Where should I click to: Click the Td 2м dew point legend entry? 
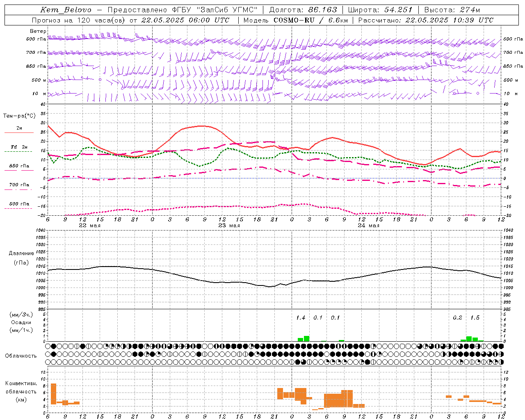[19, 146]
